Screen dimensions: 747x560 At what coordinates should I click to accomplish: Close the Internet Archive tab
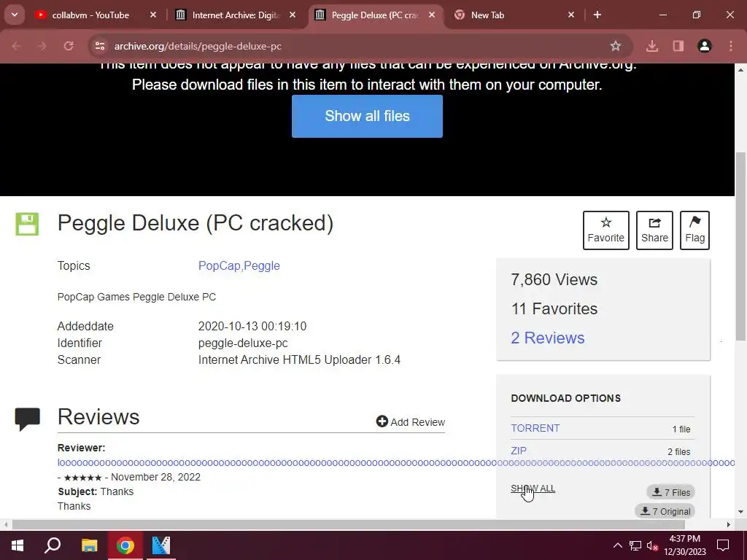click(x=293, y=15)
